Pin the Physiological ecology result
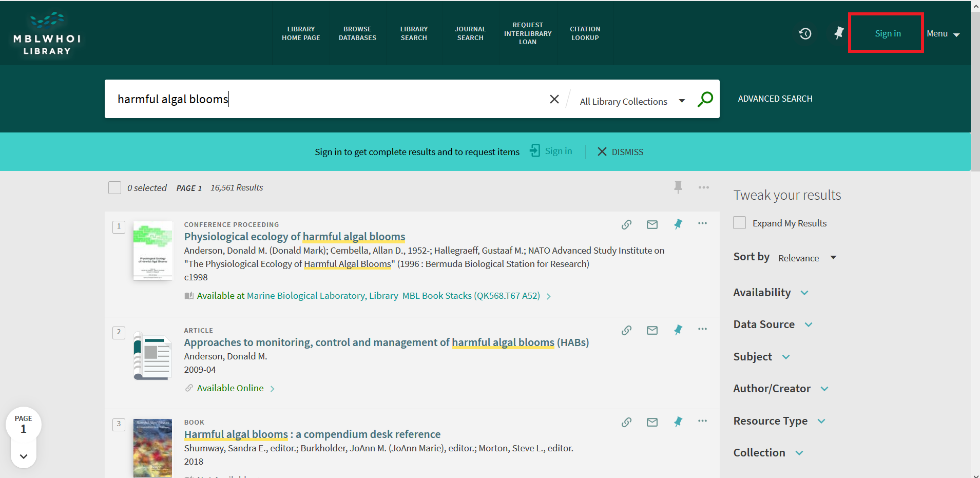980x478 pixels. pyautogui.click(x=678, y=224)
